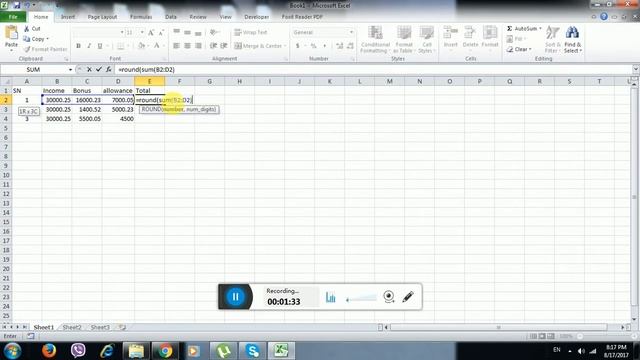Click cell D4 containing 4500
The height and width of the screenshot is (360, 640).
(118, 119)
